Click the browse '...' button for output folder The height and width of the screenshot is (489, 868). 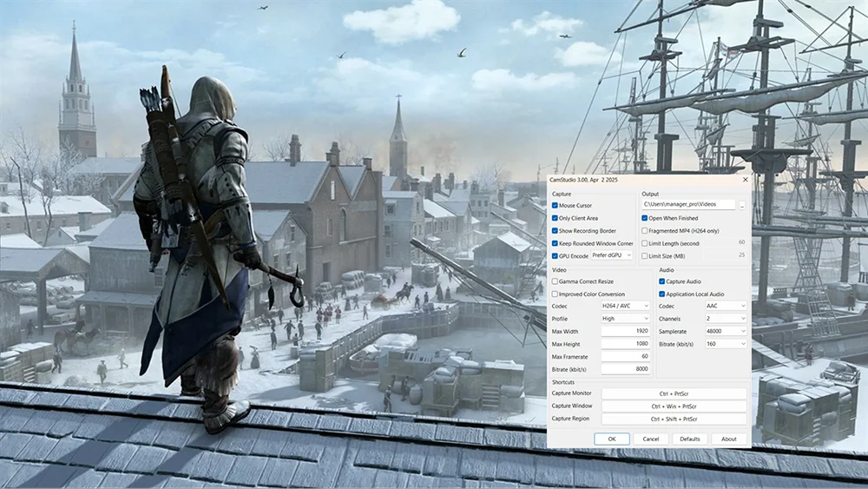tap(742, 205)
